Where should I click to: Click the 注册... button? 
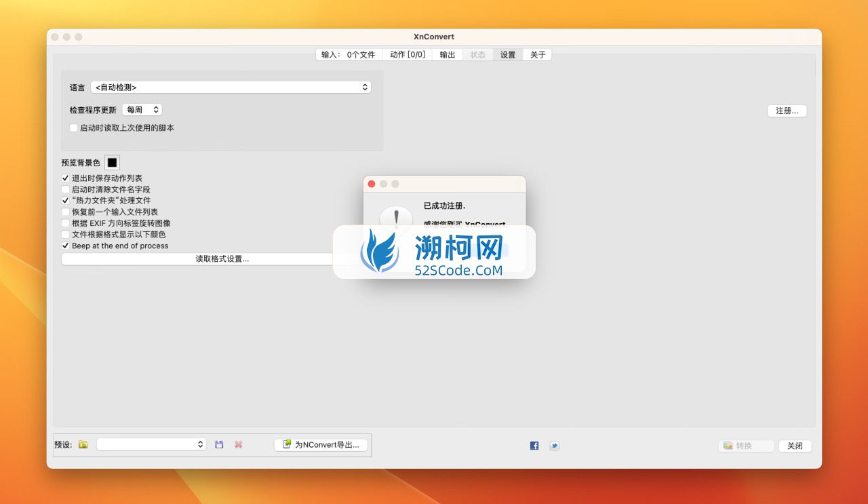tap(787, 111)
